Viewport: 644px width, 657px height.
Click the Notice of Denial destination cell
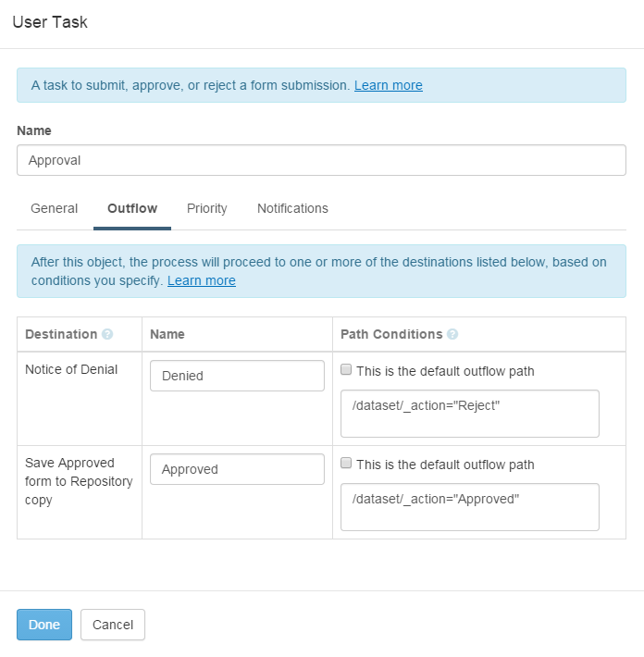pyautogui.click(x=71, y=369)
